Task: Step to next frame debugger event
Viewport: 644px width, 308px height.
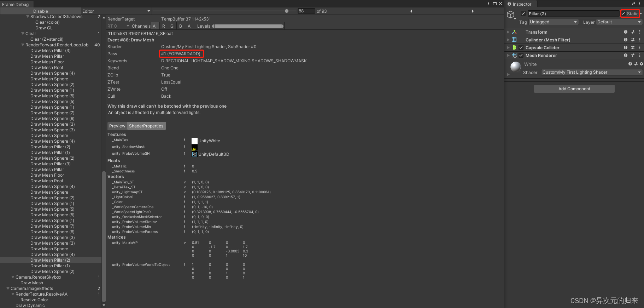Action: 473,11
